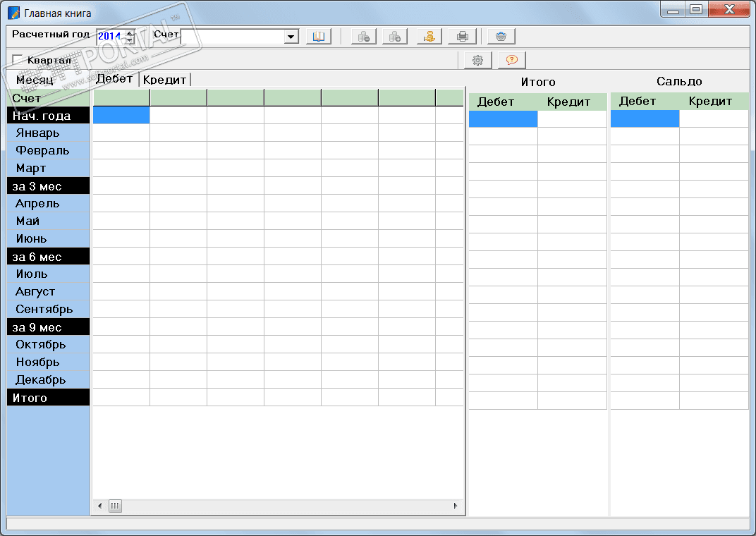Maximize the Главная книга window
756x536 pixels.
pos(696,10)
